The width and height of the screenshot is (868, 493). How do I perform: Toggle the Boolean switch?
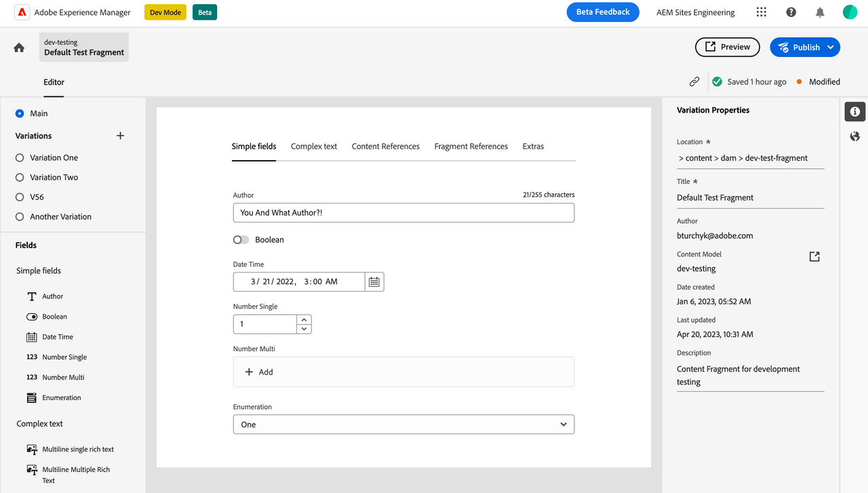coord(241,239)
